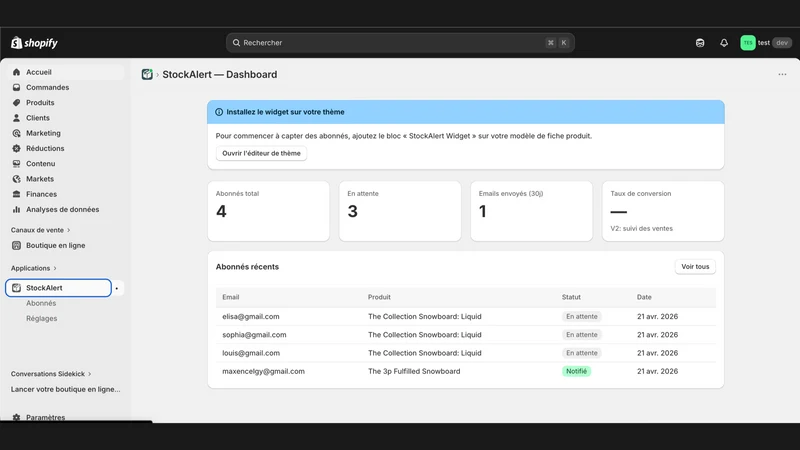Click the Date column header
The width and height of the screenshot is (800, 450).
(644, 297)
